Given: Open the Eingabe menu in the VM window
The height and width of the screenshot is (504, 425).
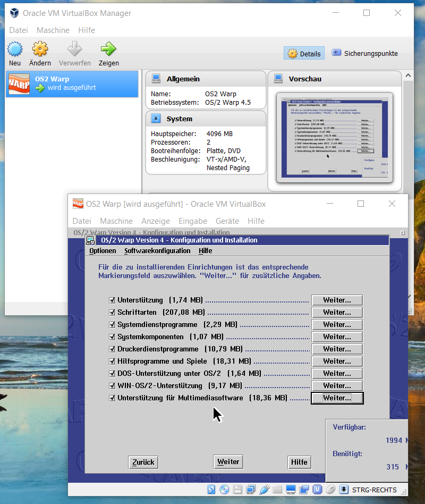Looking at the screenshot, I should tap(193, 221).
